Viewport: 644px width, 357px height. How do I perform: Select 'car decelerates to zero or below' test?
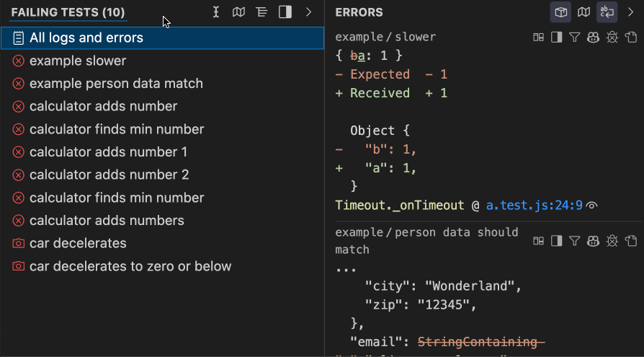(x=130, y=266)
